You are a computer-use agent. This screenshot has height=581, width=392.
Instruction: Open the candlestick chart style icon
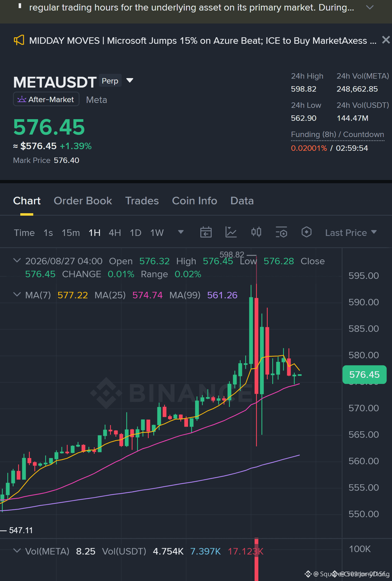[x=256, y=232]
